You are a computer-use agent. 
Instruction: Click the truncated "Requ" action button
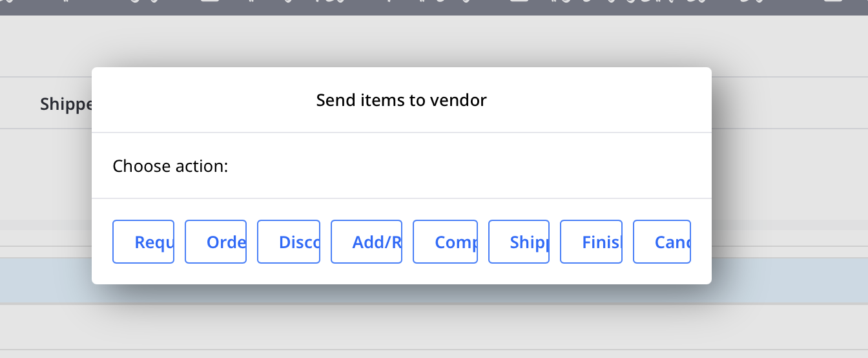click(143, 242)
